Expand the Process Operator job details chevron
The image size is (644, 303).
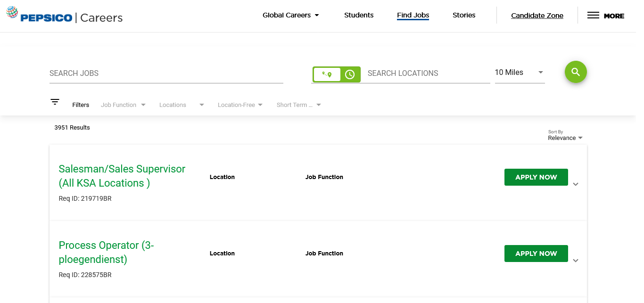576,261
